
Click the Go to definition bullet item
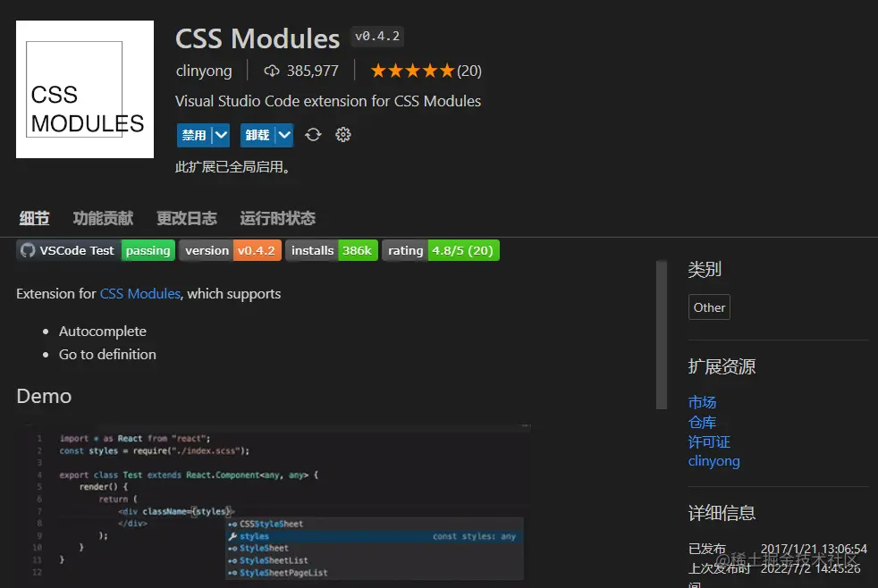click(x=107, y=355)
